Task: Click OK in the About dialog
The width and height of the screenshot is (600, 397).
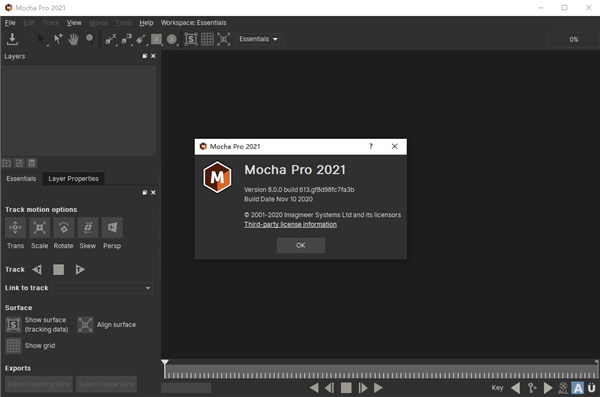Action: point(301,245)
